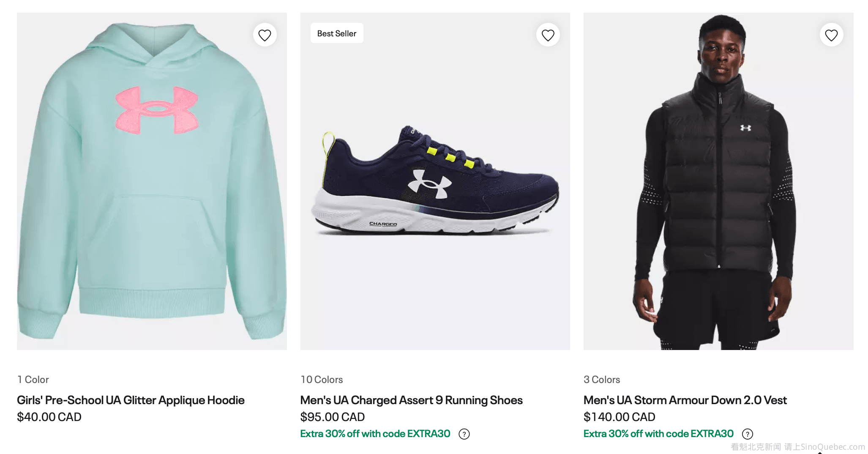The image size is (868, 454).
Task: Open help icon beside vest EXTRA30 promo
Action: point(747,434)
